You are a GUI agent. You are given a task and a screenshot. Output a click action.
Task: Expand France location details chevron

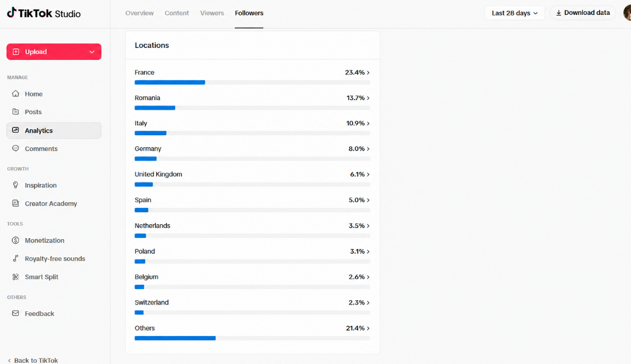[x=368, y=73]
